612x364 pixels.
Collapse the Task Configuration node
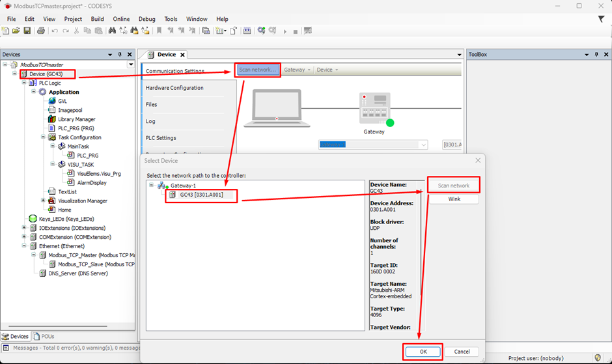[43, 137]
